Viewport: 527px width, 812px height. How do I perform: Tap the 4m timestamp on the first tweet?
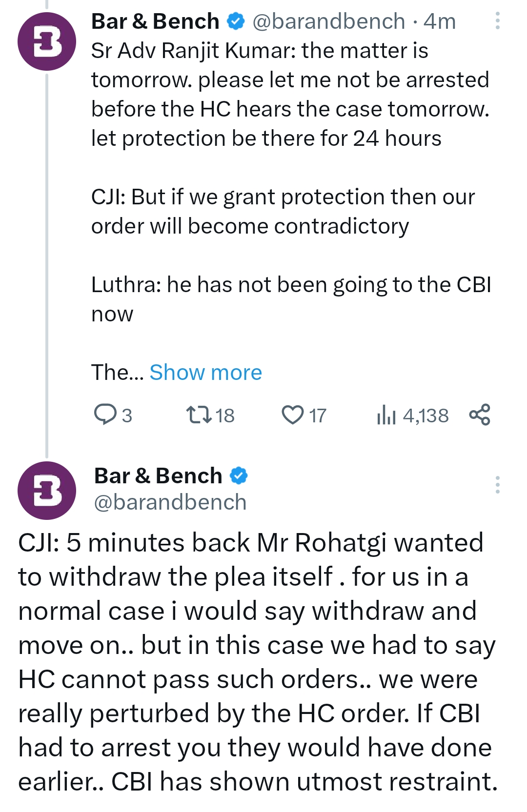[440, 21]
